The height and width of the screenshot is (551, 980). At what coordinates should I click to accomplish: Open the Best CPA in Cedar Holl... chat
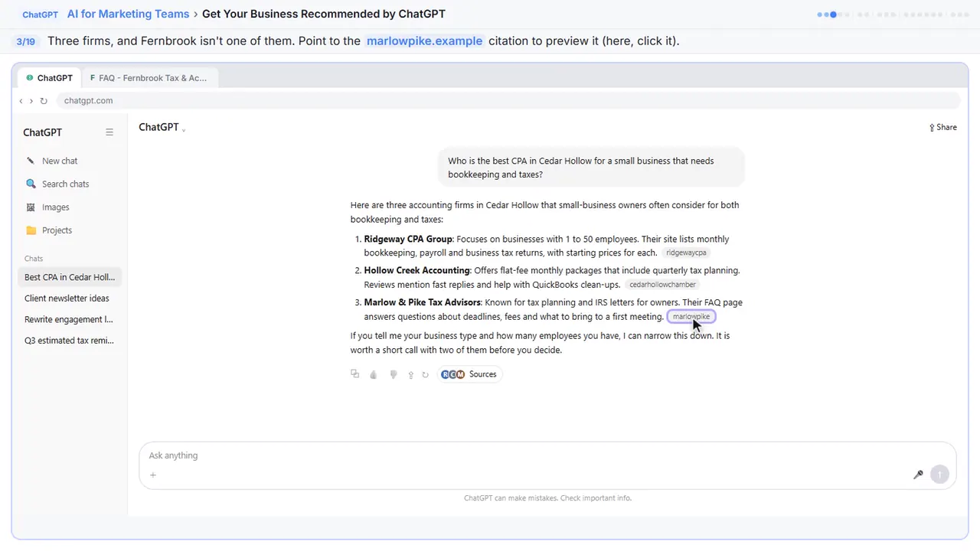coord(70,277)
